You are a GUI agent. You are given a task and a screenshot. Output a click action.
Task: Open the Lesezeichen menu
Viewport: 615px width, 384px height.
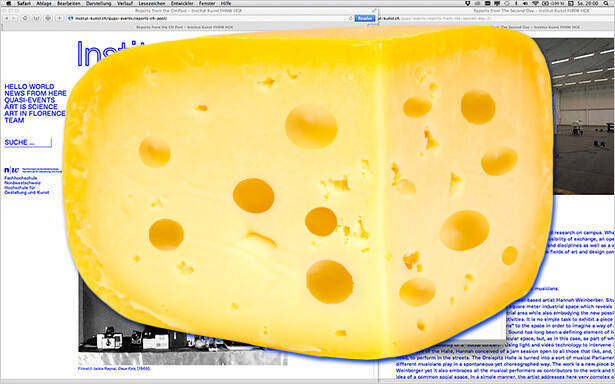[152, 3]
